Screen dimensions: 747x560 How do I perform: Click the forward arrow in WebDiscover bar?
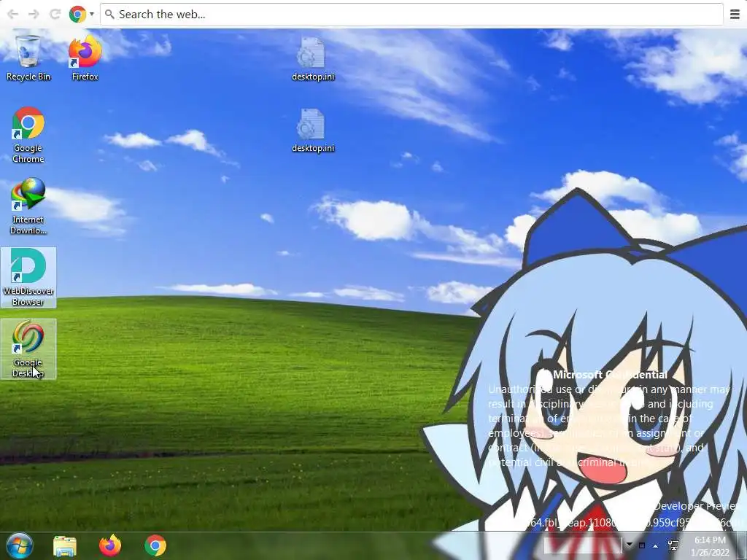(x=34, y=15)
